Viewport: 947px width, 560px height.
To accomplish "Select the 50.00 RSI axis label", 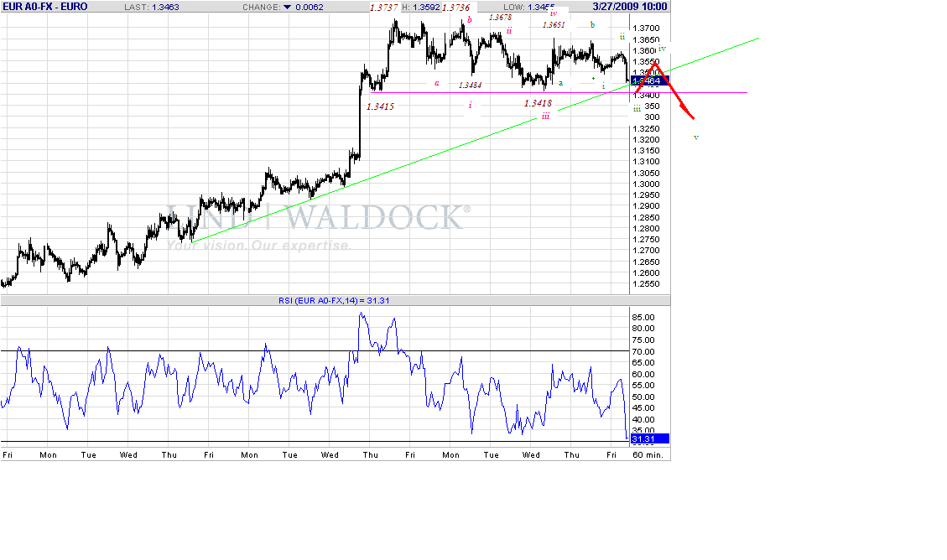I will pyautogui.click(x=643, y=397).
